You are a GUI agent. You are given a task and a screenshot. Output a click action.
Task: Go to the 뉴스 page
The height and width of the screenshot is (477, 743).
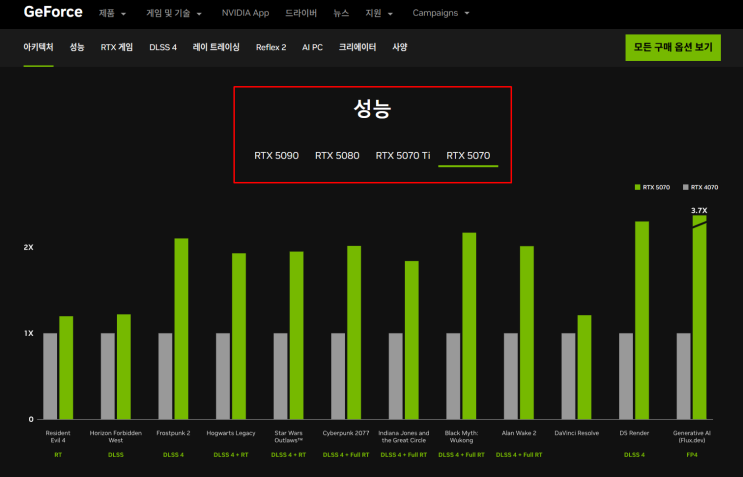(341, 13)
